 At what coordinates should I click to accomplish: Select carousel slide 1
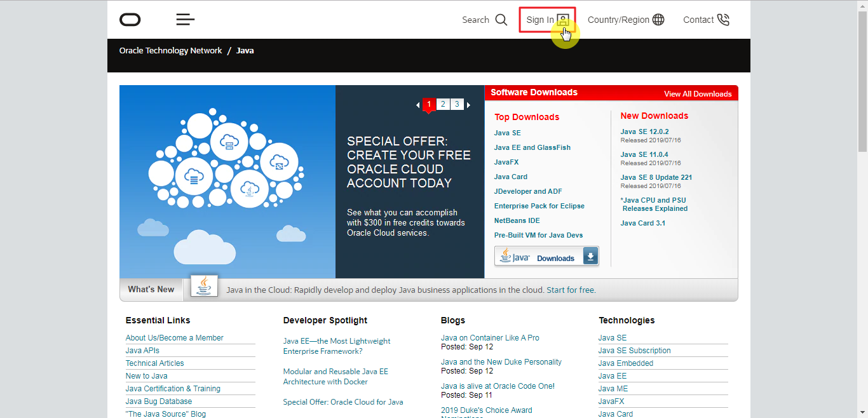(x=429, y=105)
